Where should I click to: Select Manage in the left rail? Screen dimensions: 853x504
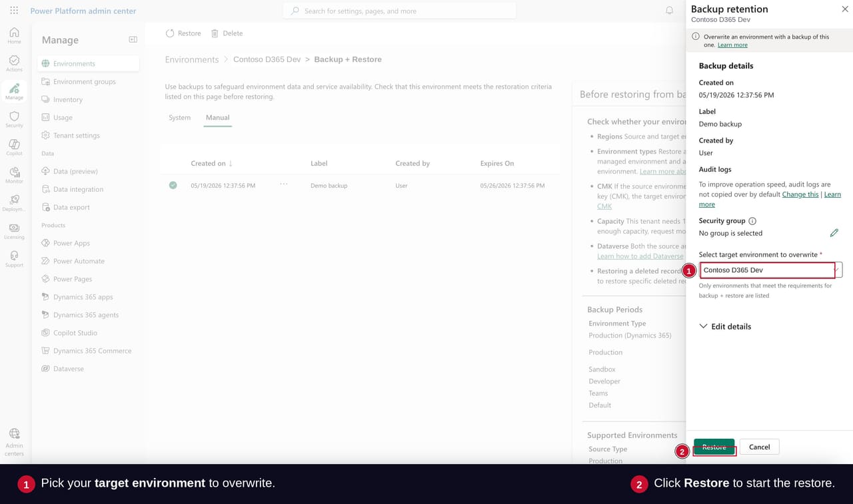(14, 91)
